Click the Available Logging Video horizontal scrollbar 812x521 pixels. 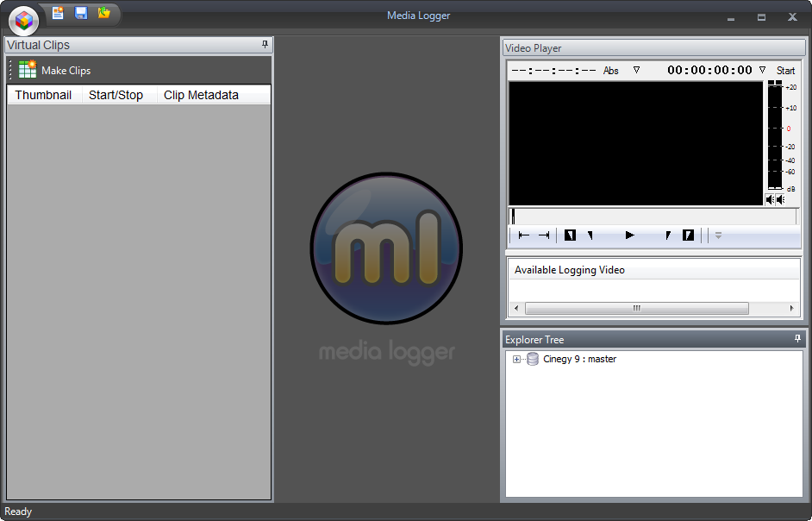point(636,308)
